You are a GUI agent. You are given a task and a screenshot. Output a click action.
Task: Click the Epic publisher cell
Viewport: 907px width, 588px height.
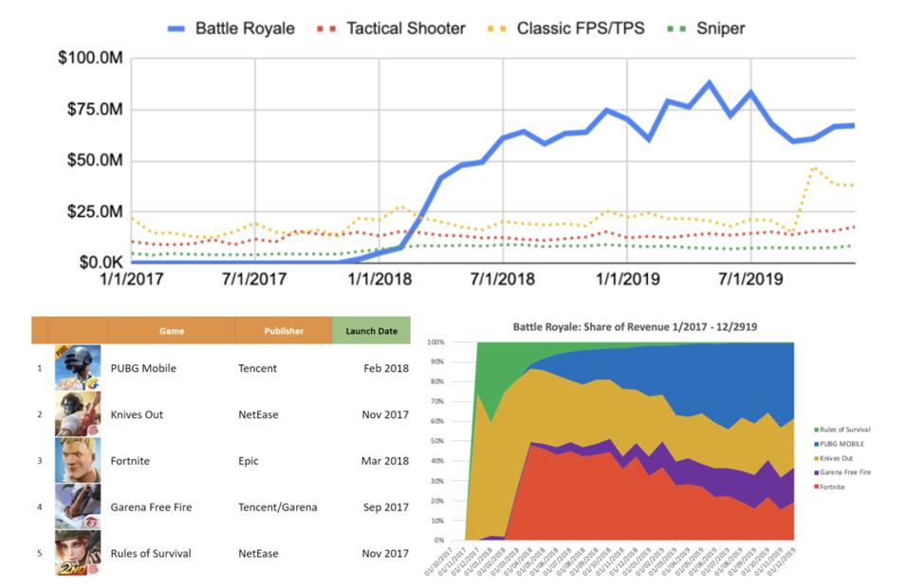coord(249,461)
